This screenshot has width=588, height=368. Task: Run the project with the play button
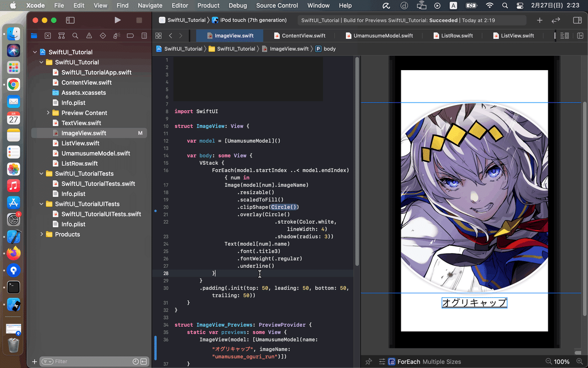117,20
